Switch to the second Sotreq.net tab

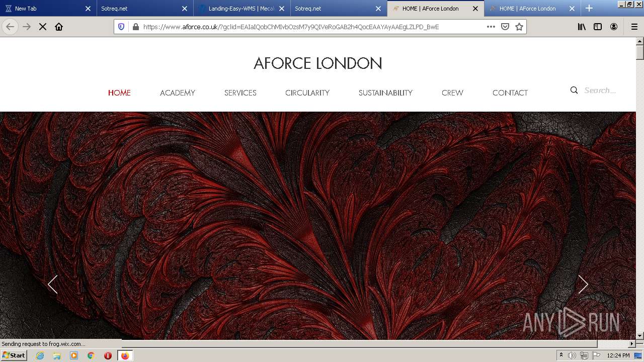tap(338, 9)
